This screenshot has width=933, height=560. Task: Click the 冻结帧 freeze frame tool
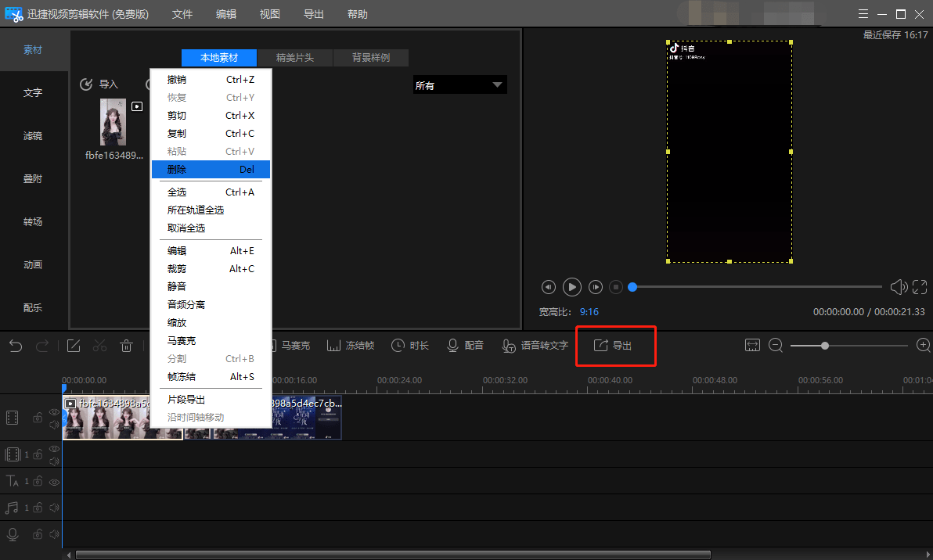click(351, 346)
